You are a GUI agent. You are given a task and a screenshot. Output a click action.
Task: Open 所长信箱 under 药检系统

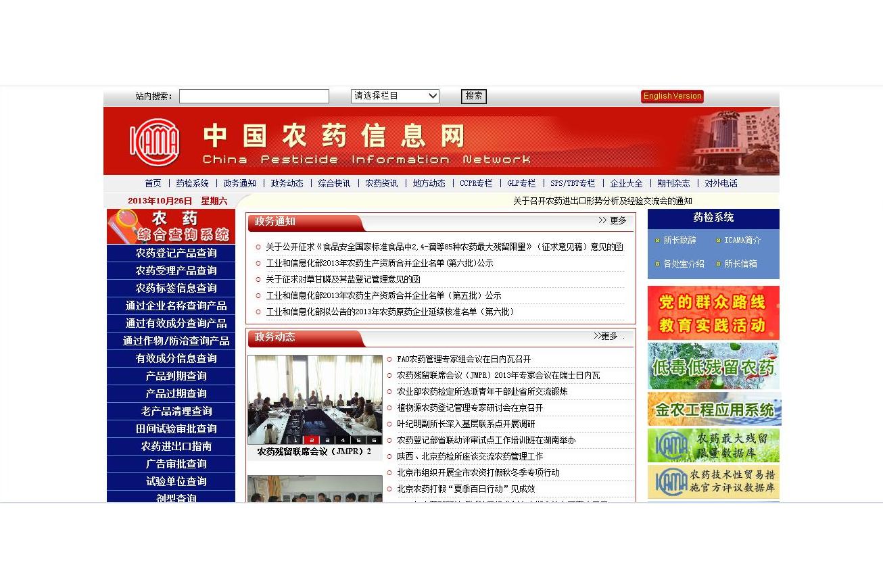tap(740, 264)
